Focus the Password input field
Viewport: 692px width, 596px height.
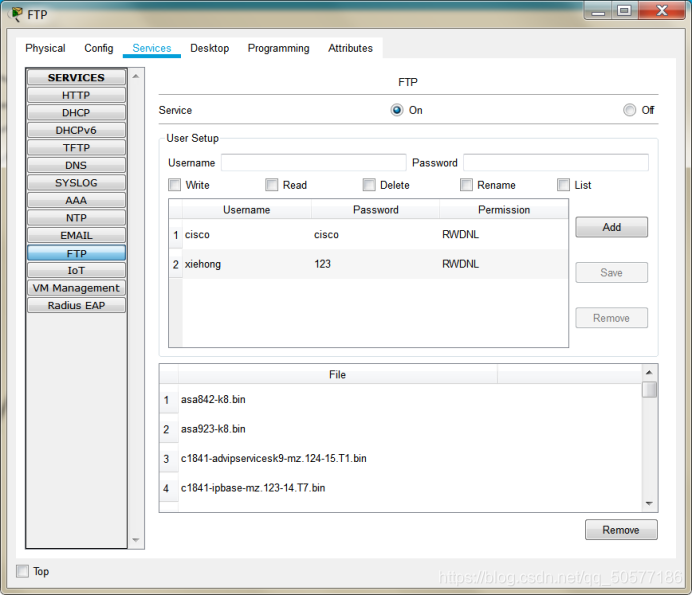click(x=556, y=163)
